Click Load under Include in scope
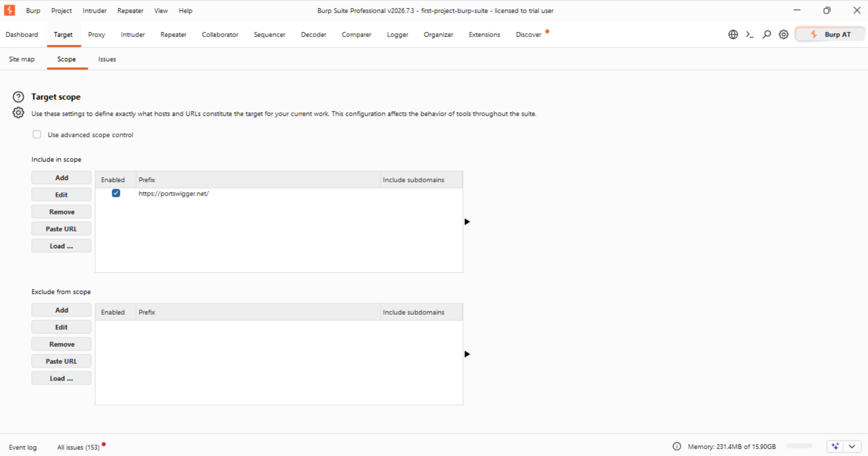868x456 pixels. [61, 246]
